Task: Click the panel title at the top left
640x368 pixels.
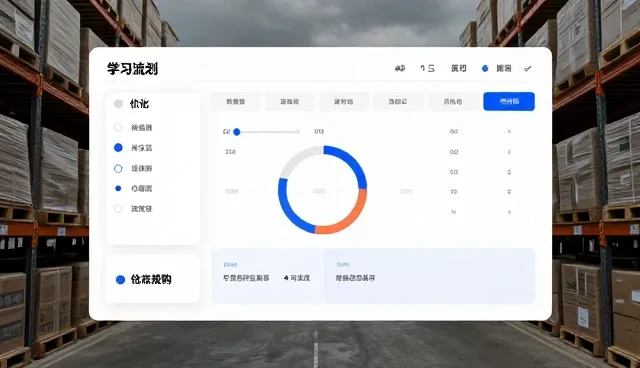Action: point(133,69)
